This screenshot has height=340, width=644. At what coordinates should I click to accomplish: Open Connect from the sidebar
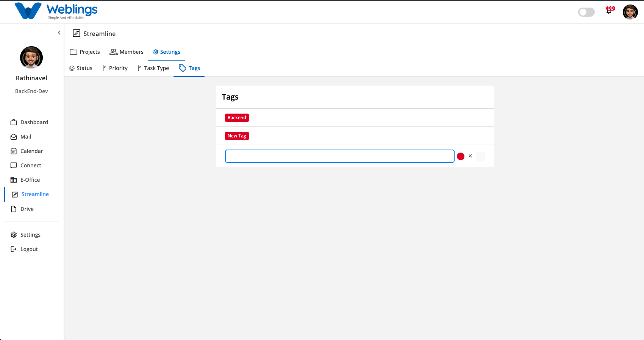26,165
